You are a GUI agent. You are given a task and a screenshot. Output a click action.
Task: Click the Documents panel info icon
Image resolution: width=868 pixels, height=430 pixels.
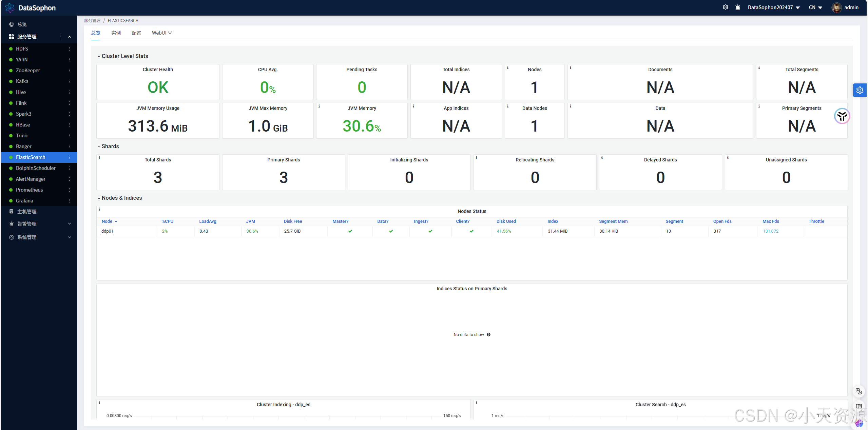pyautogui.click(x=571, y=67)
